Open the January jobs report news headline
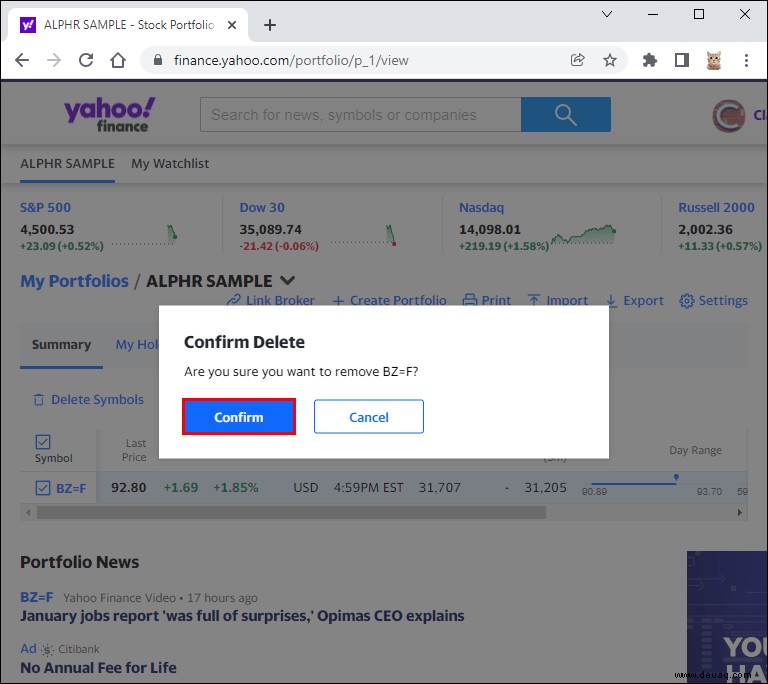 point(242,616)
